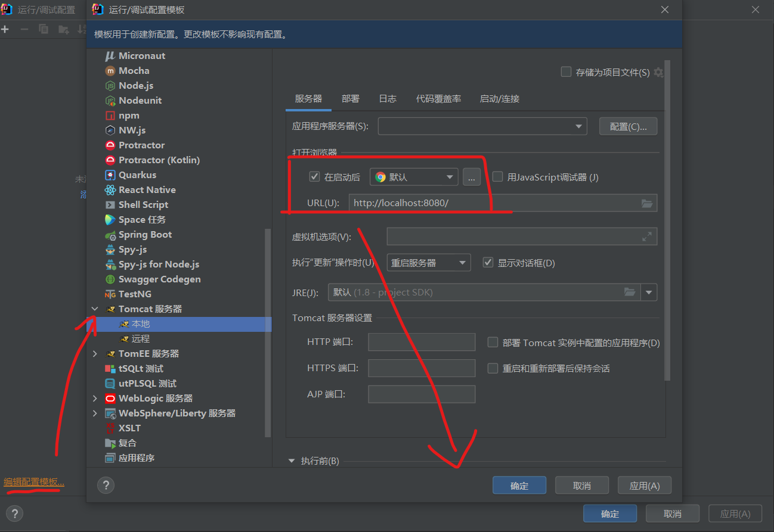Screen dimensions: 774x532
Task: Select the Space 任务 icon
Action: coord(110,219)
